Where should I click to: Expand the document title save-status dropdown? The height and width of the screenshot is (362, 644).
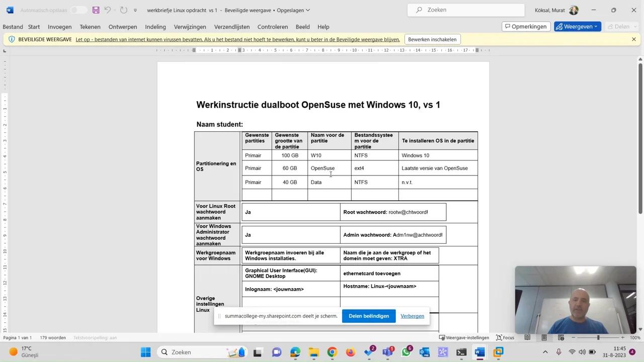[x=308, y=10]
